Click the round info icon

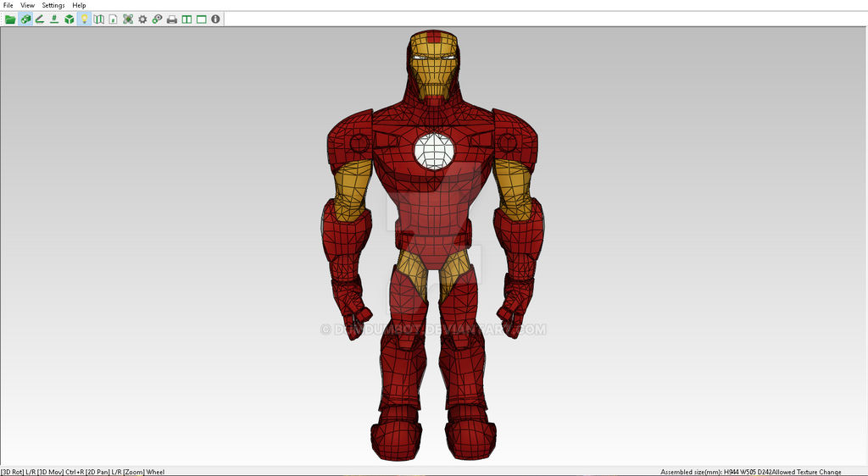(x=216, y=19)
